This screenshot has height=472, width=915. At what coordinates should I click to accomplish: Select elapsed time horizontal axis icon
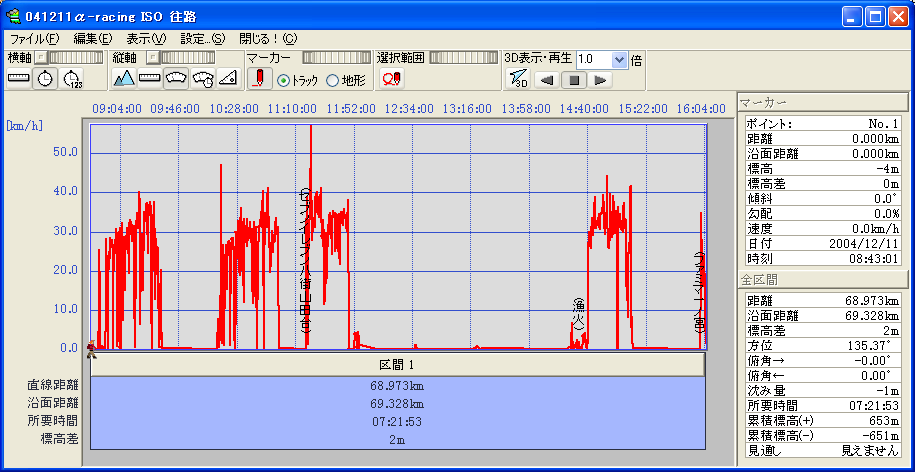tap(72, 79)
